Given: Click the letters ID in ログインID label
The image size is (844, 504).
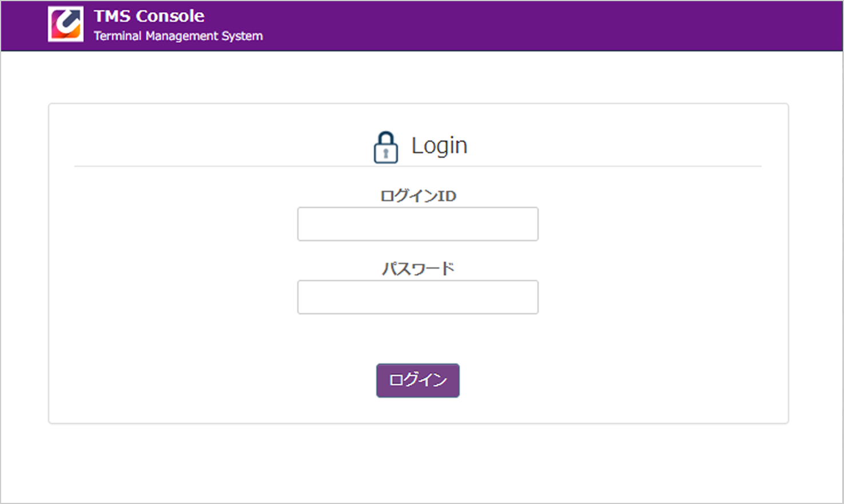Looking at the screenshot, I should pos(447,196).
